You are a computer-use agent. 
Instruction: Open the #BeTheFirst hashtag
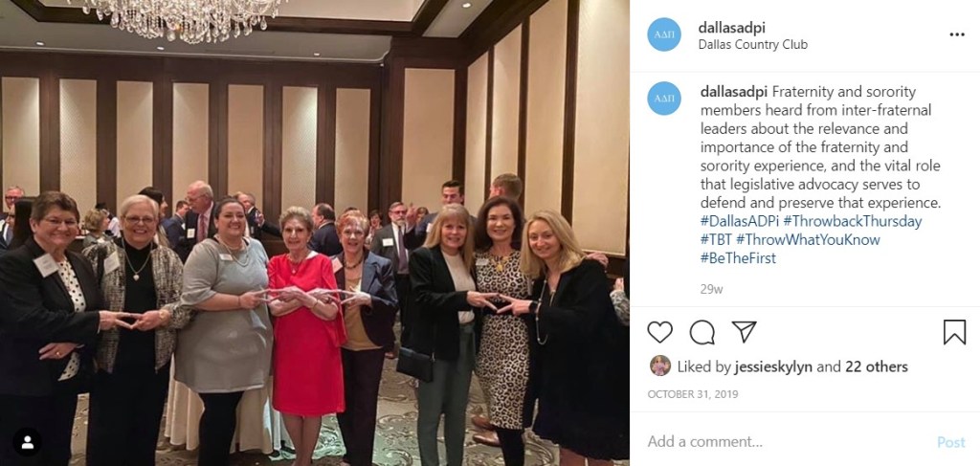[738, 258]
